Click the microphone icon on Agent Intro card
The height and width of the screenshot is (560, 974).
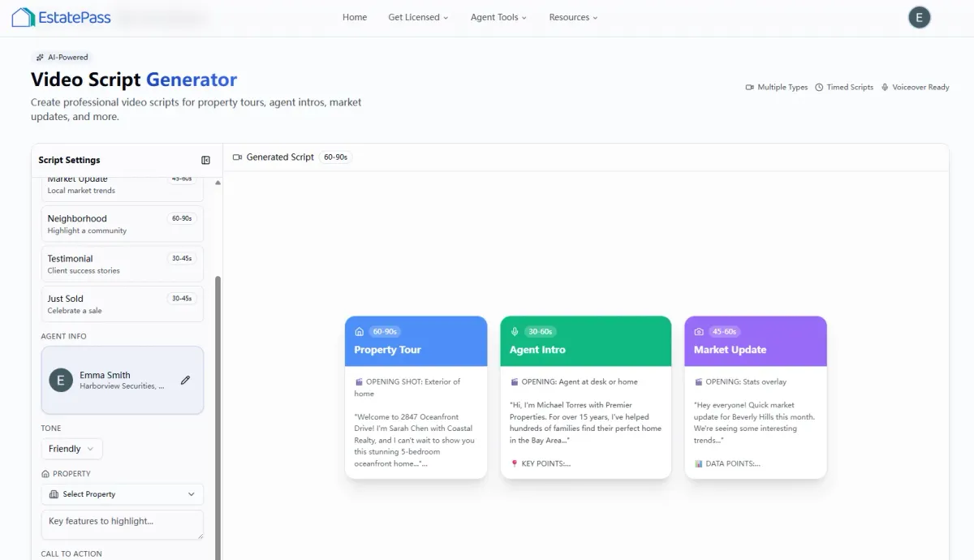click(515, 332)
